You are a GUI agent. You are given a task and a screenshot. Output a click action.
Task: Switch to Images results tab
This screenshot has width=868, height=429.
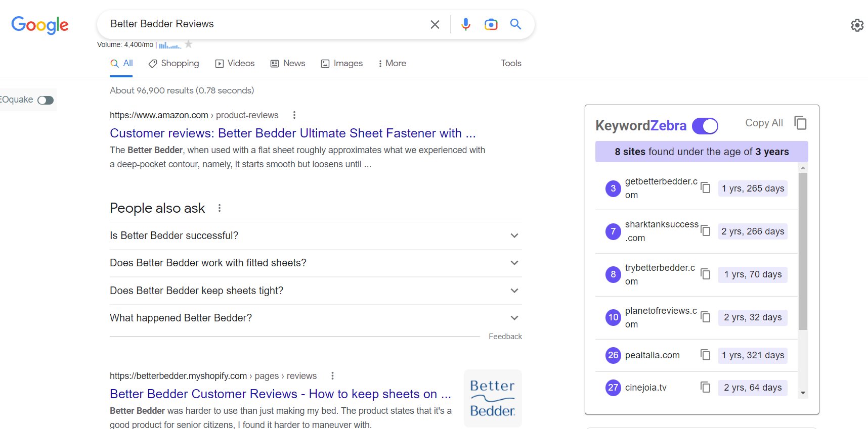pos(342,63)
